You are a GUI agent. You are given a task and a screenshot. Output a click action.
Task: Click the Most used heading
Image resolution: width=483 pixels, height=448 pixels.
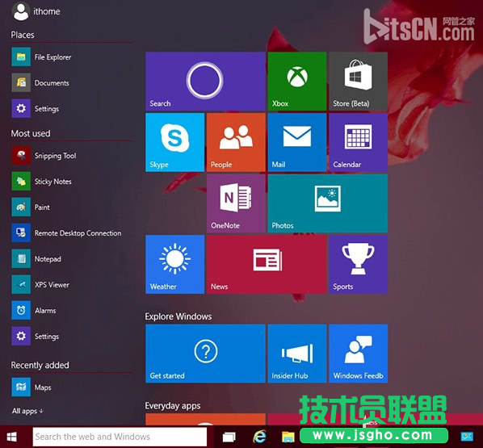click(31, 133)
